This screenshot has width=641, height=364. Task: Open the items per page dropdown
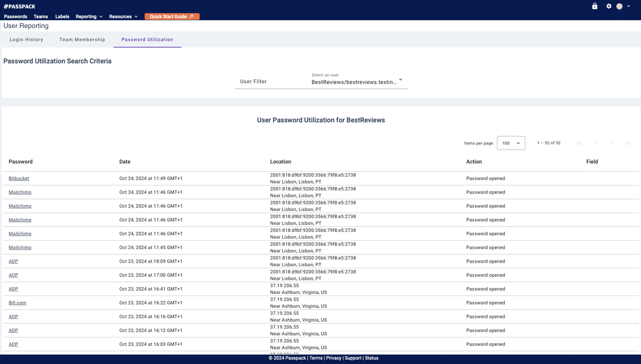[510, 142]
